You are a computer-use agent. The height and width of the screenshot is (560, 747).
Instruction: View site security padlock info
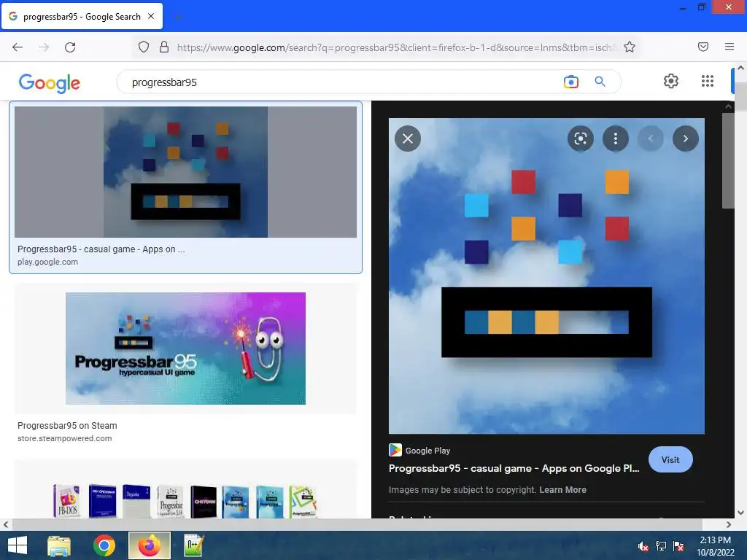pos(164,47)
